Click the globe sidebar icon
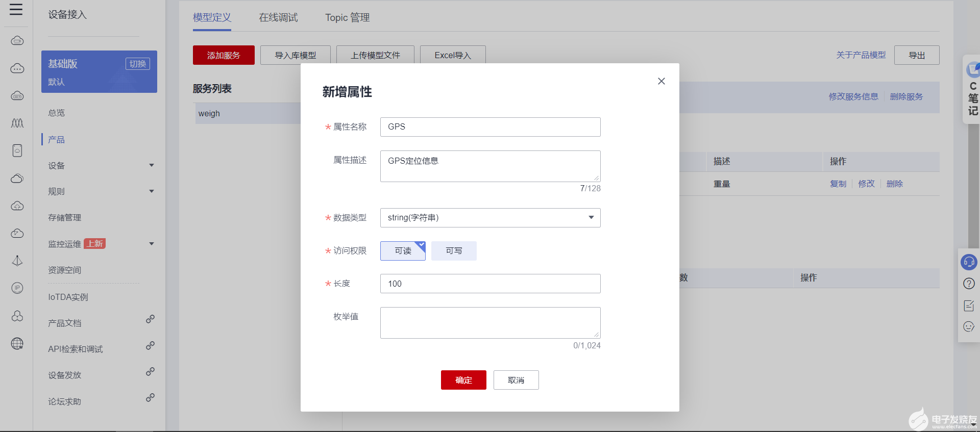This screenshot has width=980, height=432. pos(17,343)
